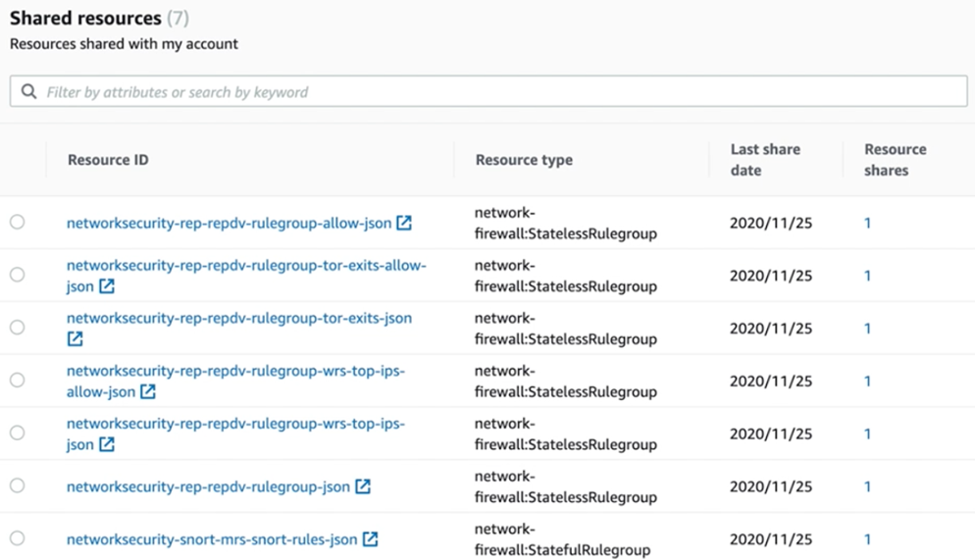The height and width of the screenshot is (560, 975).
Task: Click external icon beside snort-rules-json
Action: point(371,539)
